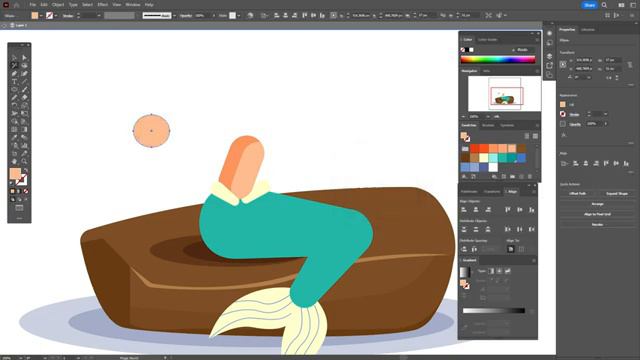
Task: Open fill color dropdown in control bar
Action: [x=41, y=16]
